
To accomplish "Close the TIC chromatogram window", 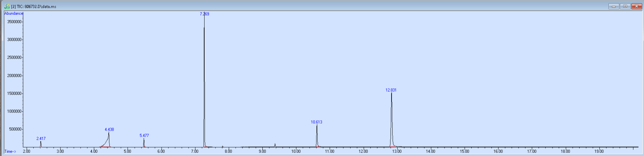I will pyautogui.click(x=636, y=6).
